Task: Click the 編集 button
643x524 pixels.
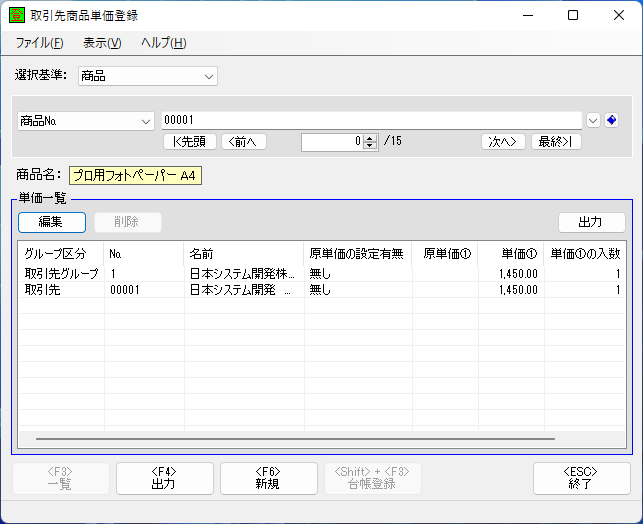Action: 51,222
